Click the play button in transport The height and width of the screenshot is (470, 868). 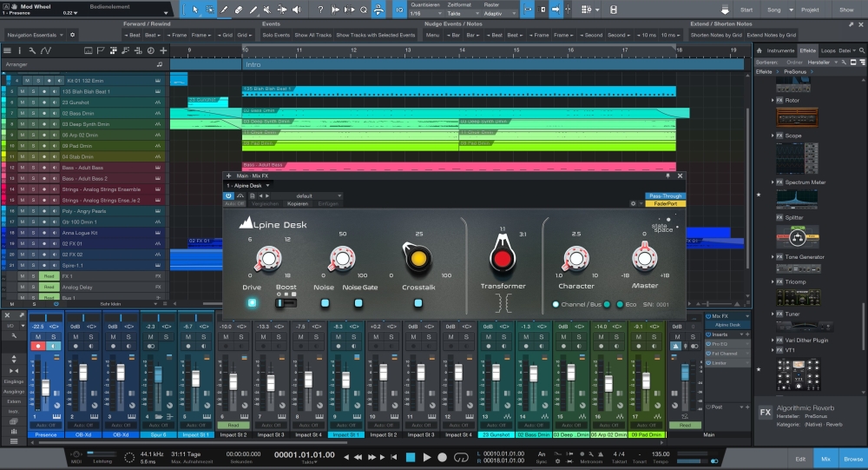(427, 457)
